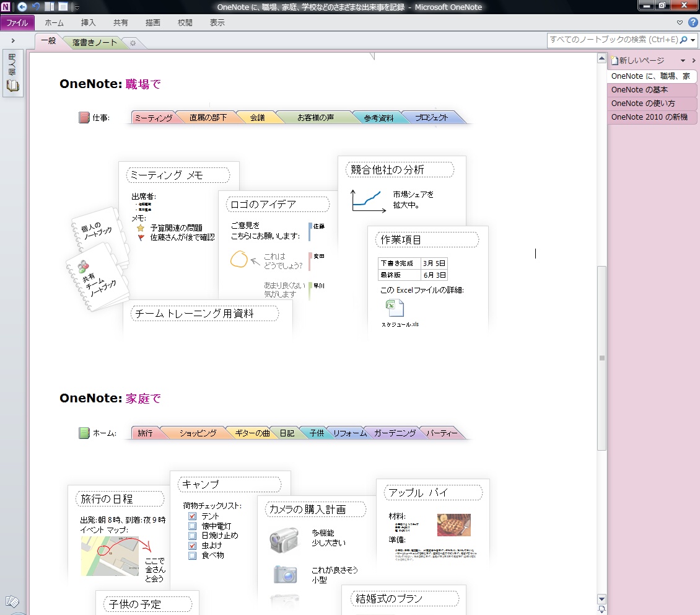Click the scroll up arrow of page scrollbar

tap(602, 58)
